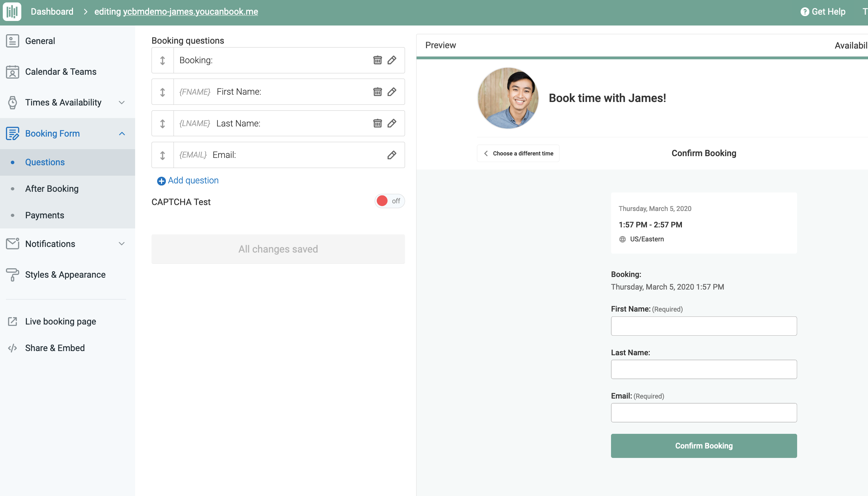Screen dimensions: 868x496
Task: Edit the Email question with pencil icon
Action: click(x=392, y=155)
